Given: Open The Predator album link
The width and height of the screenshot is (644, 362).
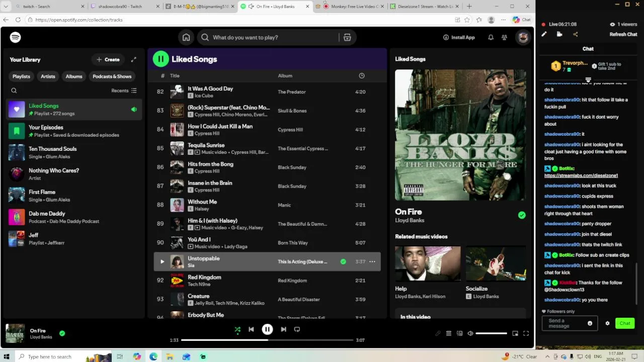Looking at the screenshot, I should click(292, 92).
